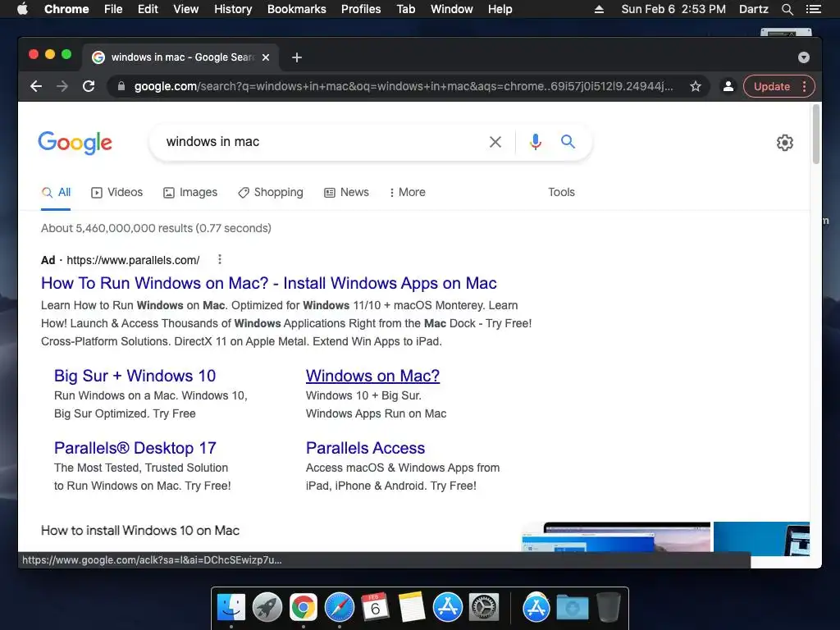Open the Downloads folder in Dock
The image size is (840, 630).
572,608
